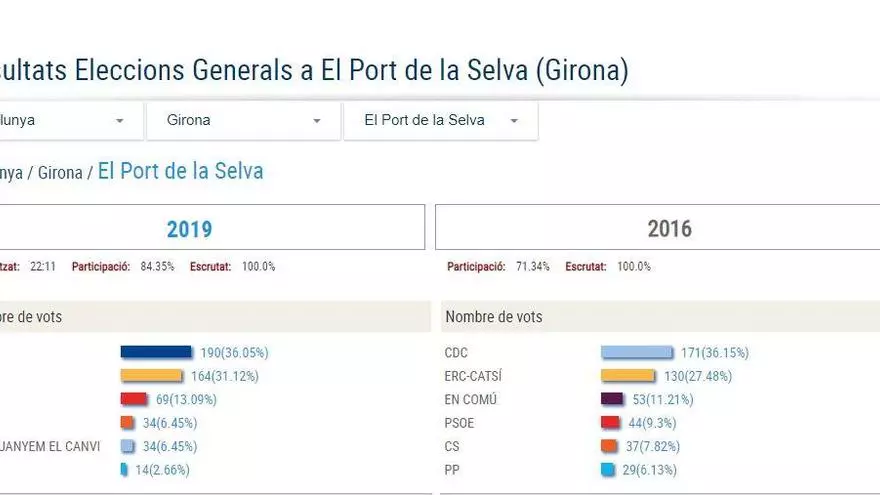Select the 2019 election year tab
880x495 pixels.
[x=190, y=228]
